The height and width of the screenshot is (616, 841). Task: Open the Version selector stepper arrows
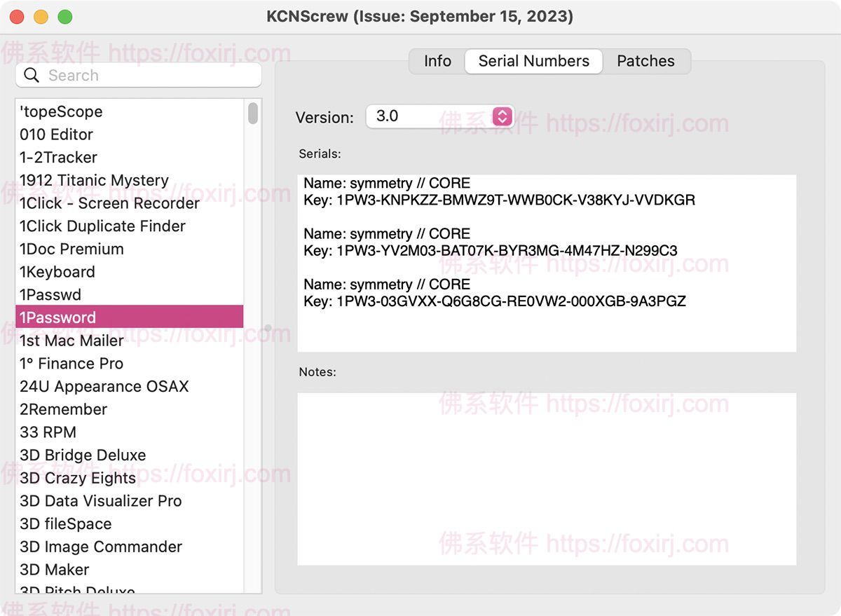tap(502, 116)
